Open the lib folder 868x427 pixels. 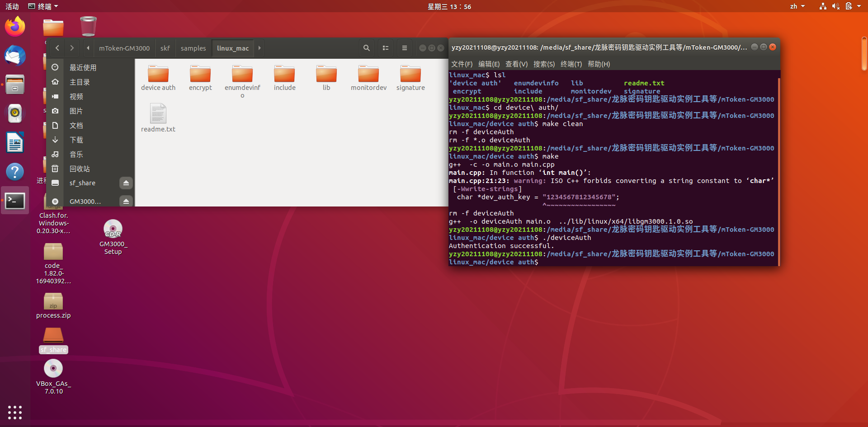(x=326, y=78)
